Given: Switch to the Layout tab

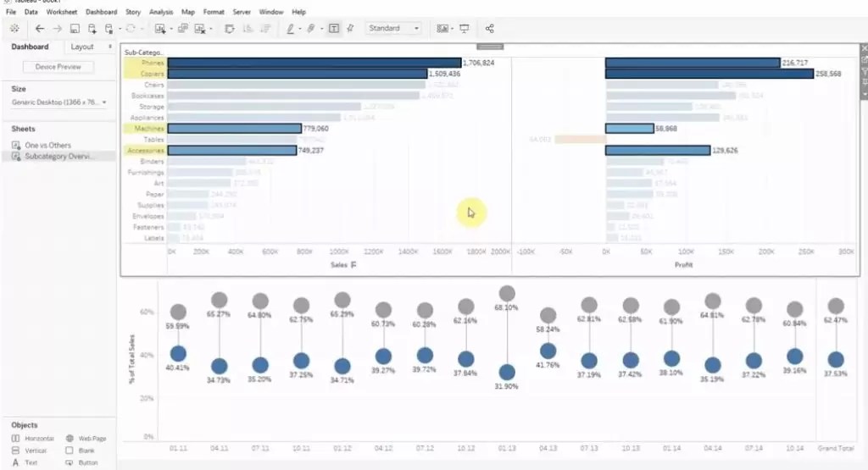Looking at the screenshot, I should click(82, 47).
